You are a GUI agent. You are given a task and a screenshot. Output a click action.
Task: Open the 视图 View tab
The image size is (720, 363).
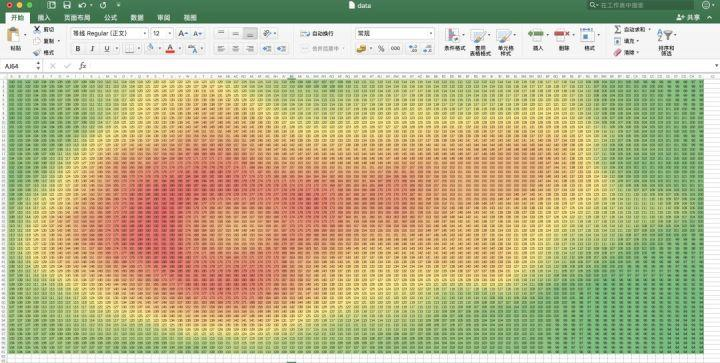pyautogui.click(x=190, y=17)
